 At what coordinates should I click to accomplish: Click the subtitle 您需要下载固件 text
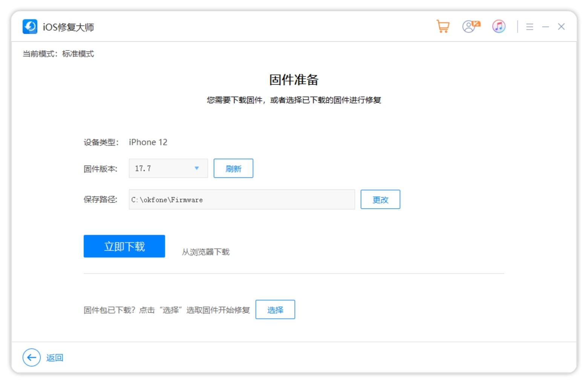pyautogui.click(x=294, y=100)
